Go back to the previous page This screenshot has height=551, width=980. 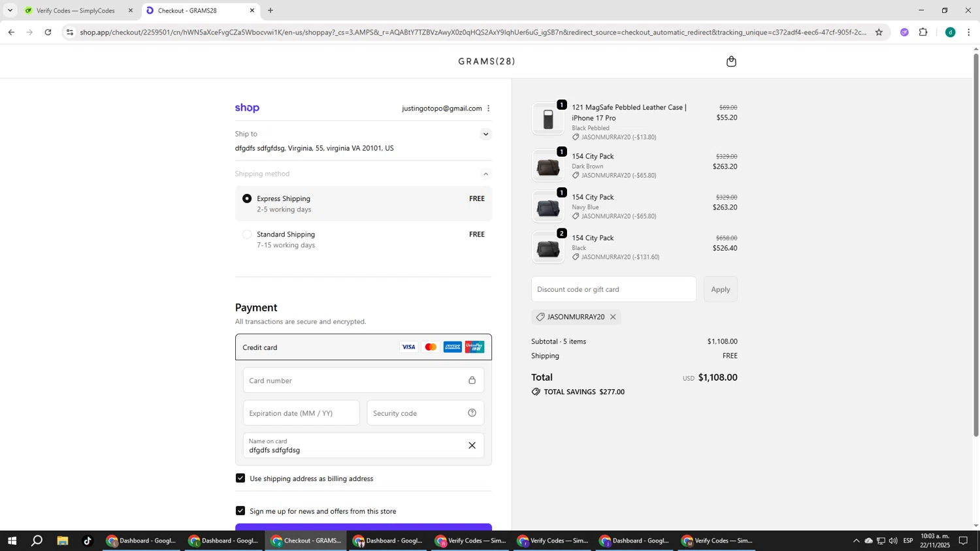tap(11, 32)
